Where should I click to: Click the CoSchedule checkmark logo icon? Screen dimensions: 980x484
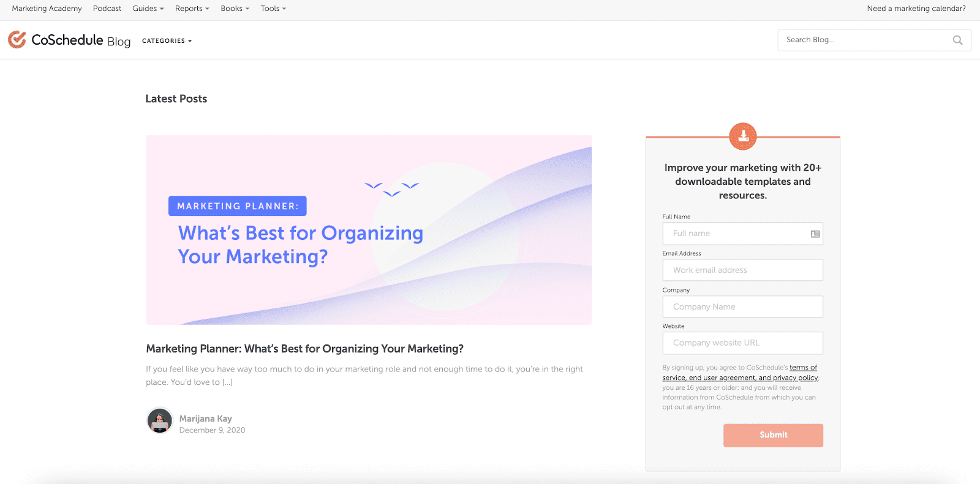coord(17,40)
